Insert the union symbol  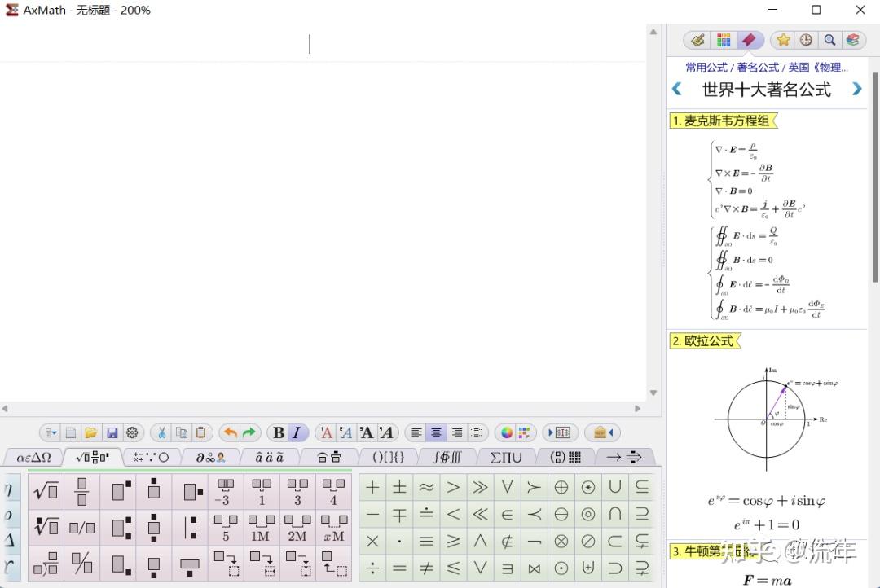pyautogui.click(x=615, y=487)
